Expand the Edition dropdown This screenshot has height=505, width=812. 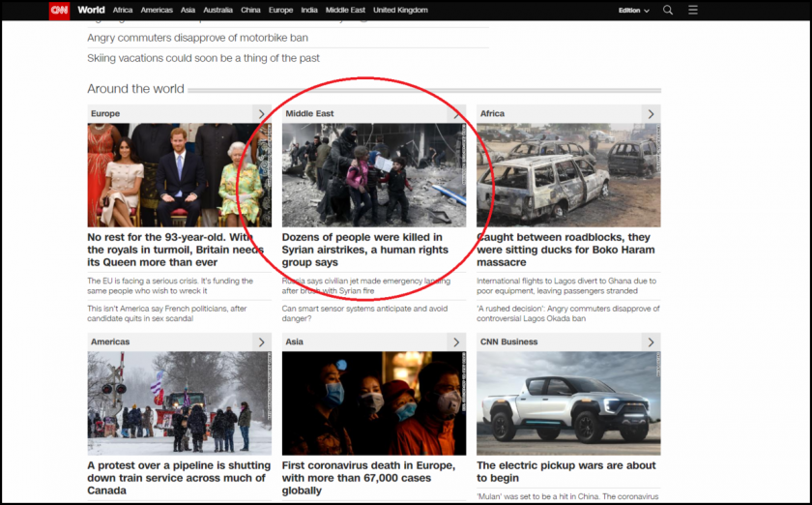point(633,11)
